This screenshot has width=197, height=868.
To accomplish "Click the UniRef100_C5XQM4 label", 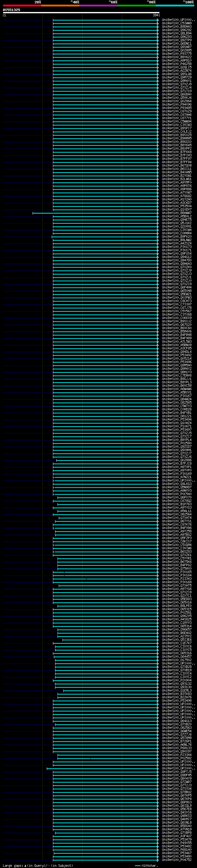I will click(176, 544).
